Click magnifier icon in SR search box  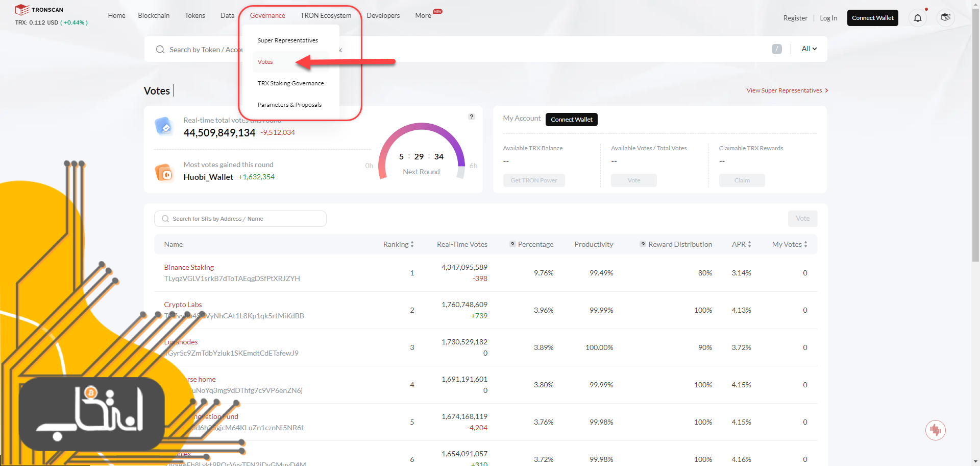165,219
